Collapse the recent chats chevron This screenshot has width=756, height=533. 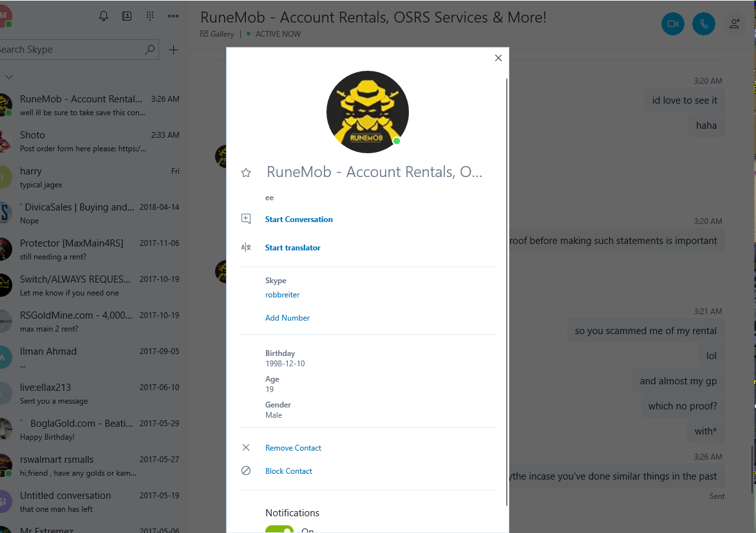9,77
